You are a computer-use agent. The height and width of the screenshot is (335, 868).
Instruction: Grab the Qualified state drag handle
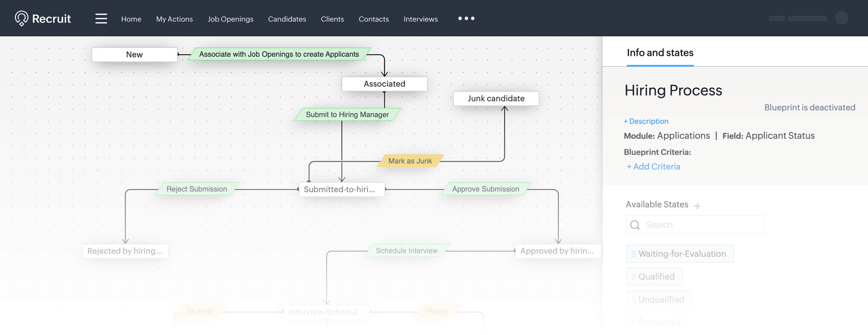click(634, 277)
